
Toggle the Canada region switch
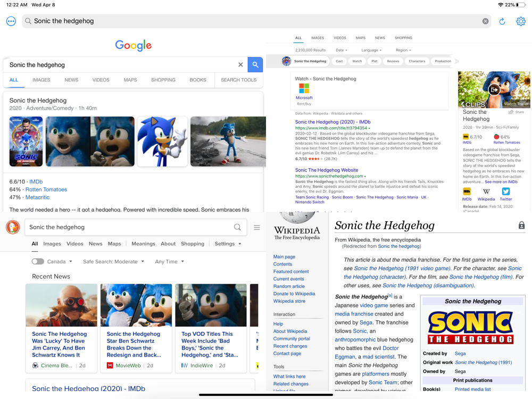(x=38, y=261)
